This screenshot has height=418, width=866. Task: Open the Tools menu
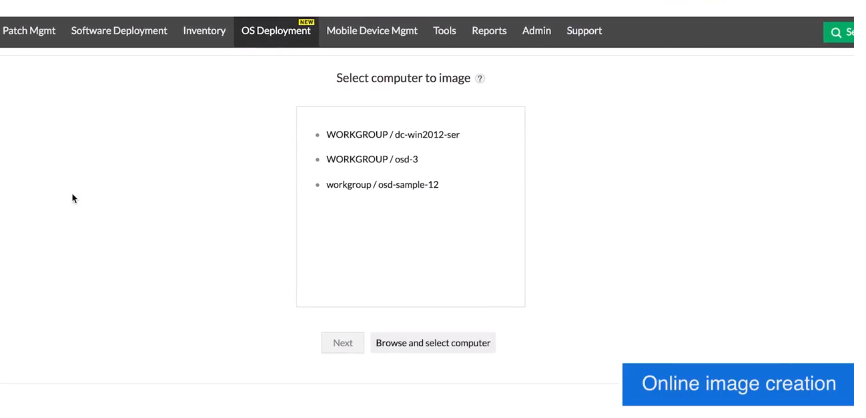(x=444, y=31)
